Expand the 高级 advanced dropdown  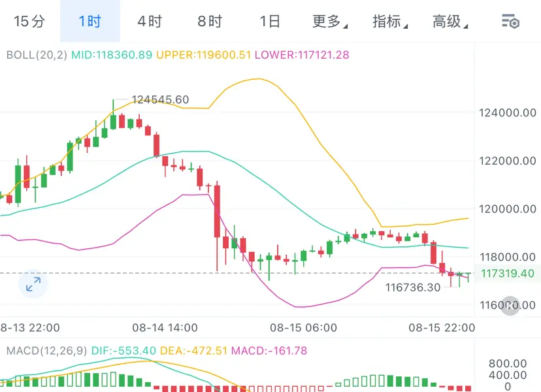pyautogui.click(x=450, y=22)
